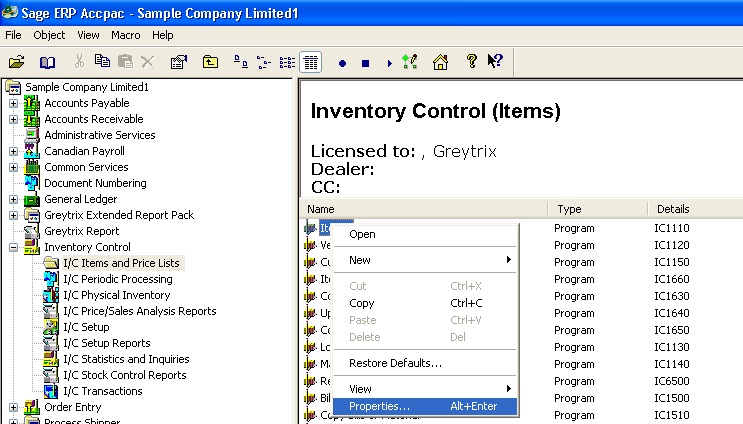
Task: Select Greytrix Report tree item
Action: pyautogui.click(x=82, y=231)
